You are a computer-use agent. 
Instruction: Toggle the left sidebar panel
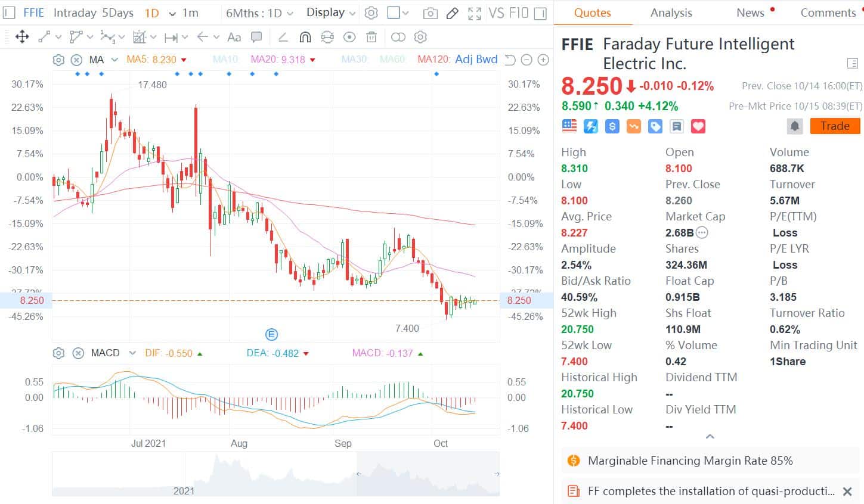click(9, 13)
